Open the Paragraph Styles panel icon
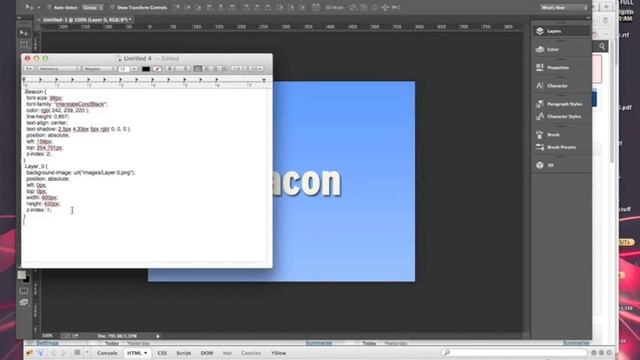Viewport: 640px width, 360px height. 540,104
